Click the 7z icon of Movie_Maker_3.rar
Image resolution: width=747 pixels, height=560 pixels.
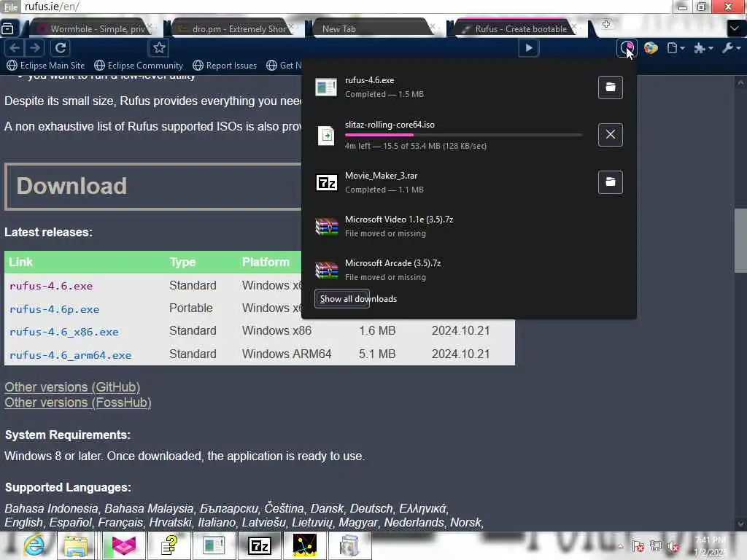click(326, 182)
